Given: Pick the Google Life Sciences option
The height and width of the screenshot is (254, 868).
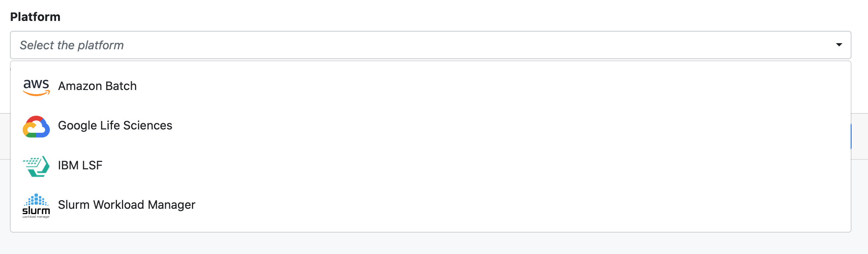Looking at the screenshot, I should [115, 125].
